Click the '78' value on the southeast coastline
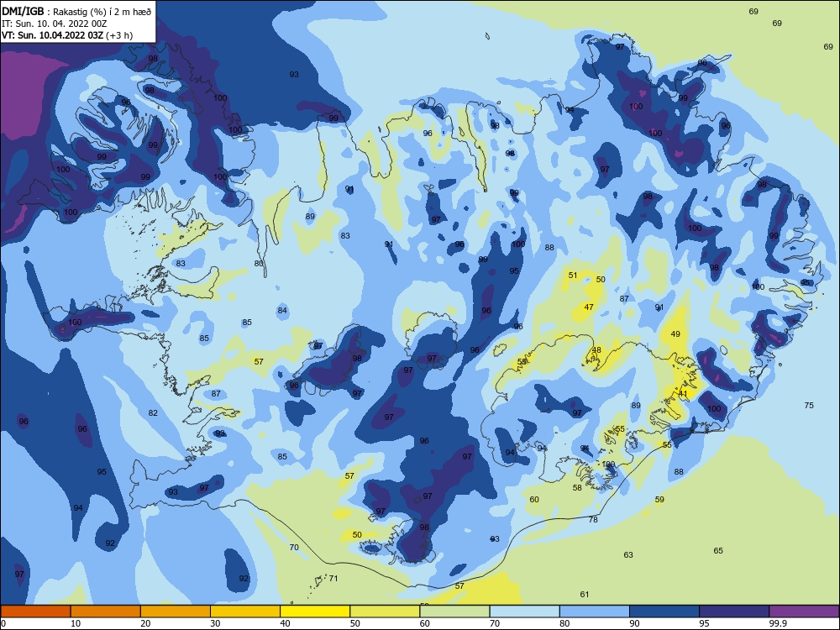840x630 pixels. click(593, 520)
